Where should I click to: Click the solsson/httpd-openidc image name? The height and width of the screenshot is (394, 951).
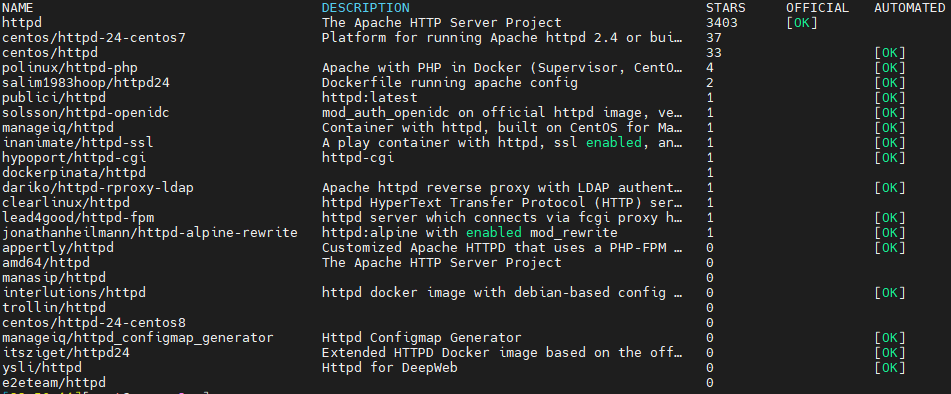[x=86, y=113]
